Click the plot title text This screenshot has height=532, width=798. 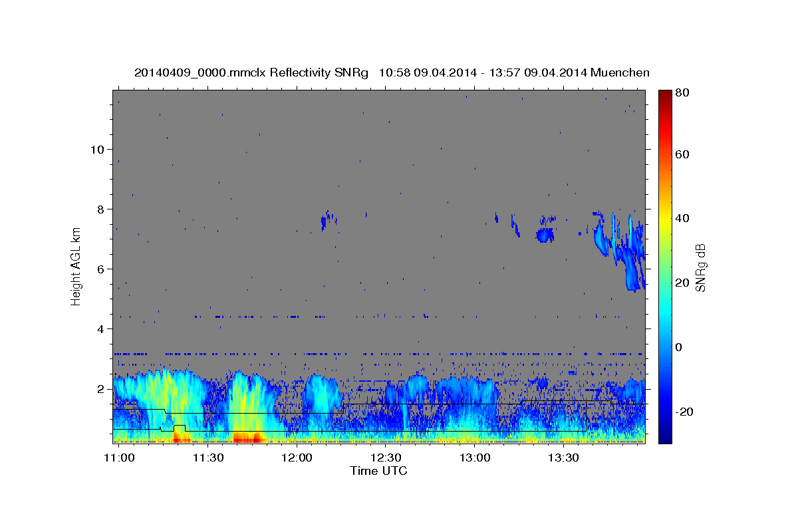[392, 72]
